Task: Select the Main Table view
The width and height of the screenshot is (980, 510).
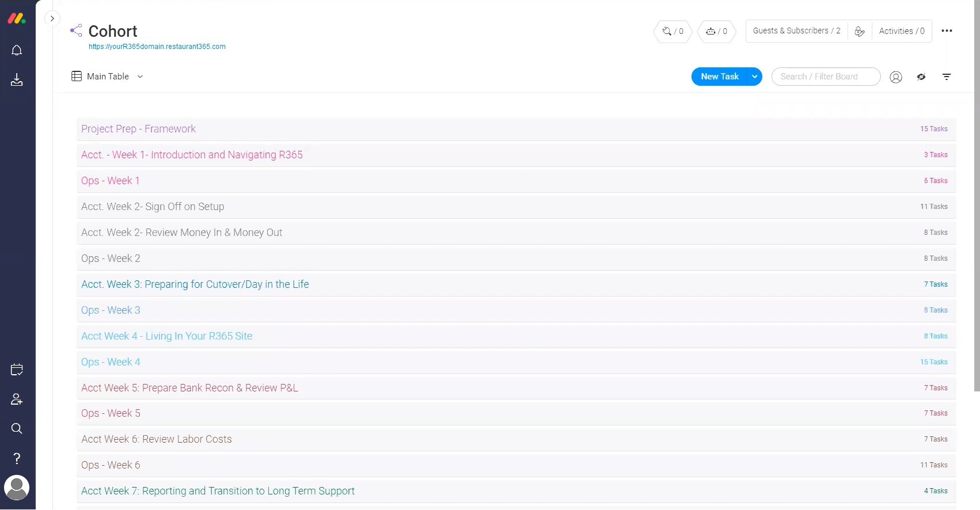Action: [108, 76]
